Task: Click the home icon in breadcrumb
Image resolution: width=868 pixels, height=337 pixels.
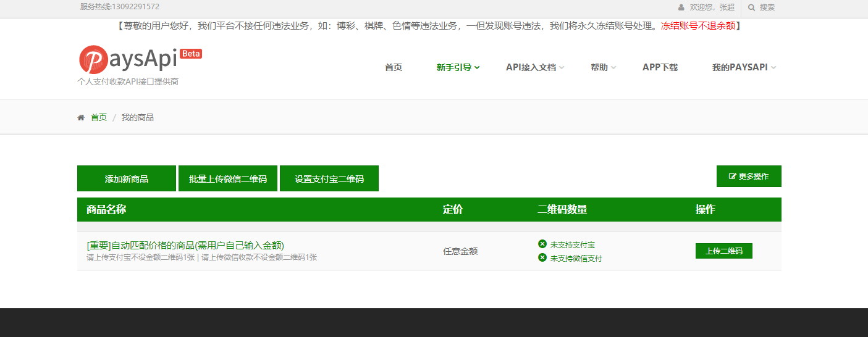Action: [x=81, y=117]
